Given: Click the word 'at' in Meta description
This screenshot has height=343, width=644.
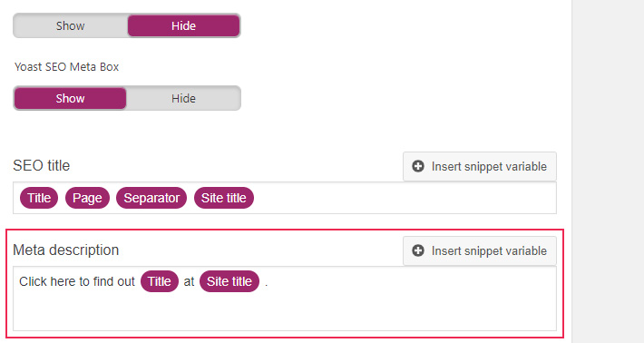Looking at the screenshot, I should [189, 282].
